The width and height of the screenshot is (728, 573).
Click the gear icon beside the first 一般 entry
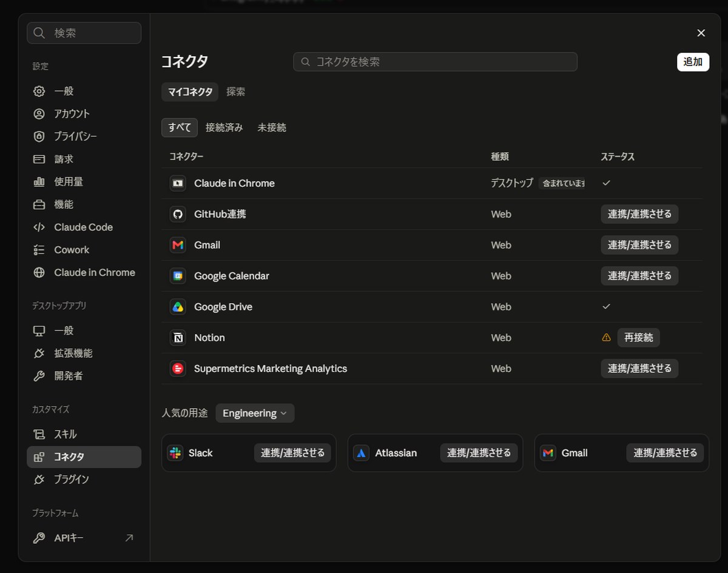39,91
